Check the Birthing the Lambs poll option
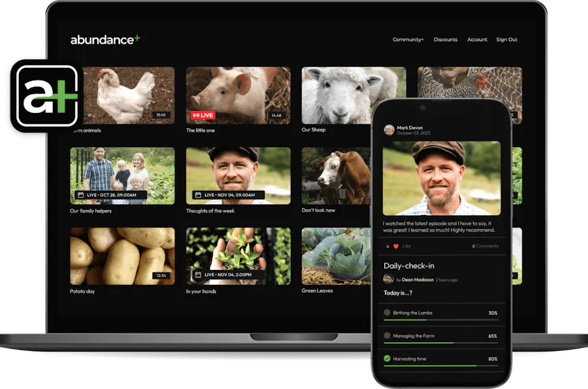This screenshot has width=588, height=389. pos(386,313)
